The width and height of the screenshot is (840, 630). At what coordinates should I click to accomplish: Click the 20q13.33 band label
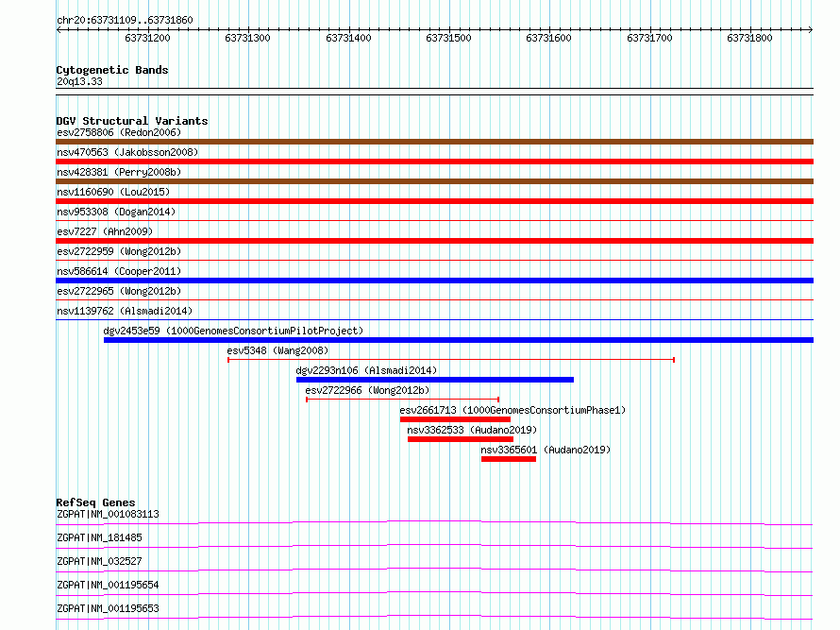click(x=79, y=81)
